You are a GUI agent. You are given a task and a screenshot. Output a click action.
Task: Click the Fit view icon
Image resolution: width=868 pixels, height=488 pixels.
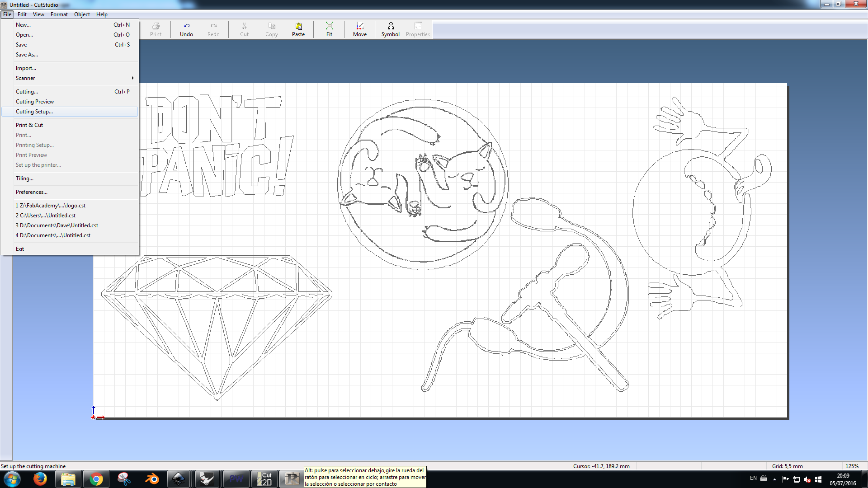(x=329, y=29)
